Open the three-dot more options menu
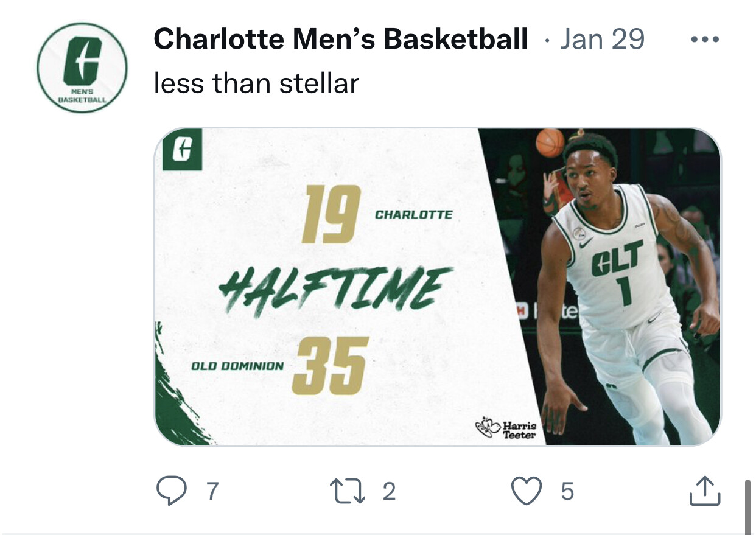756x535 pixels. click(705, 40)
